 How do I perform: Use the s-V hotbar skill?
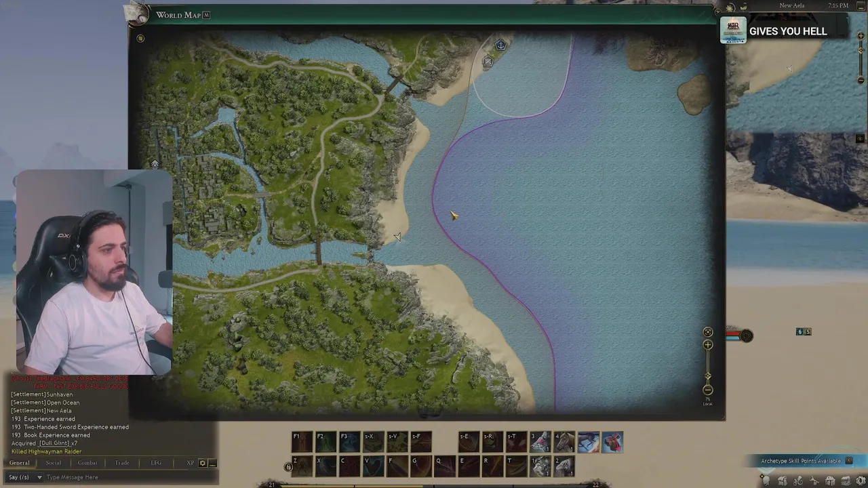(x=397, y=442)
